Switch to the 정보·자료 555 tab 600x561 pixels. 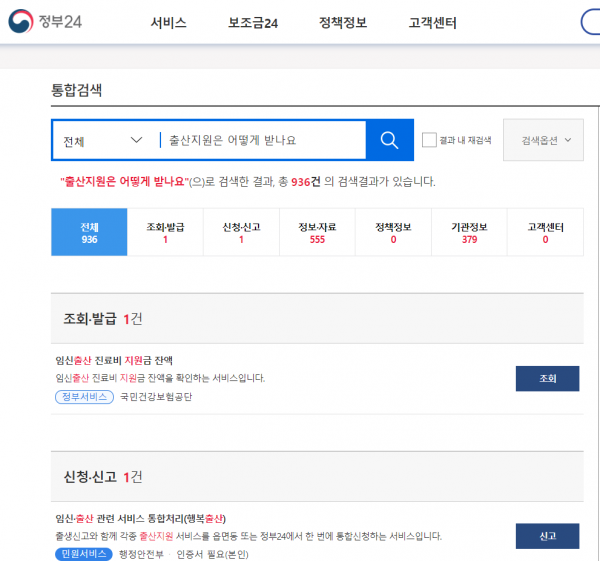(x=317, y=233)
